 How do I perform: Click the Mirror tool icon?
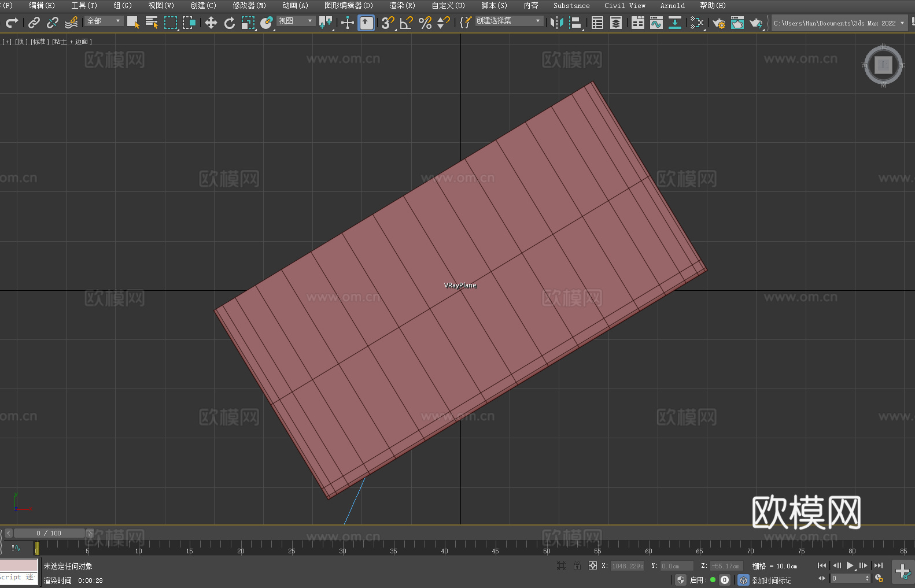(557, 23)
